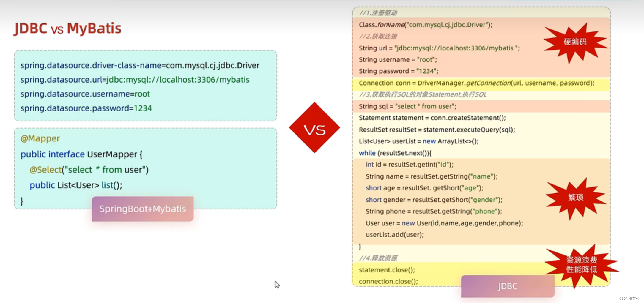The width and height of the screenshot is (644, 303).
Task: Click the new User(id,name,age,gender,phone) line
Action: click(x=444, y=223)
